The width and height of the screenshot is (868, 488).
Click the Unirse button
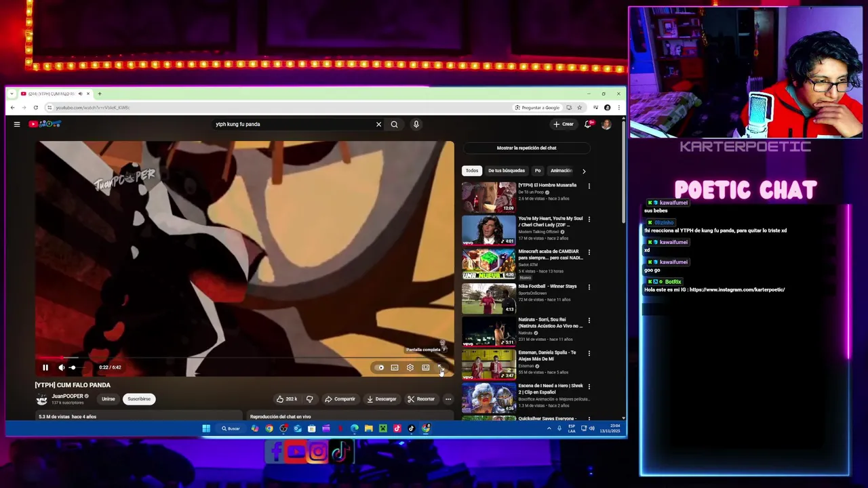coord(108,399)
